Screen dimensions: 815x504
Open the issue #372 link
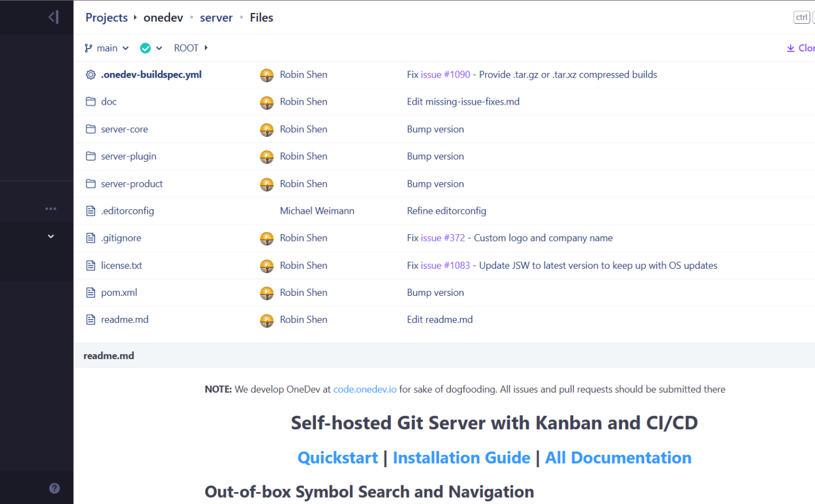pyautogui.click(x=443, y=238)
